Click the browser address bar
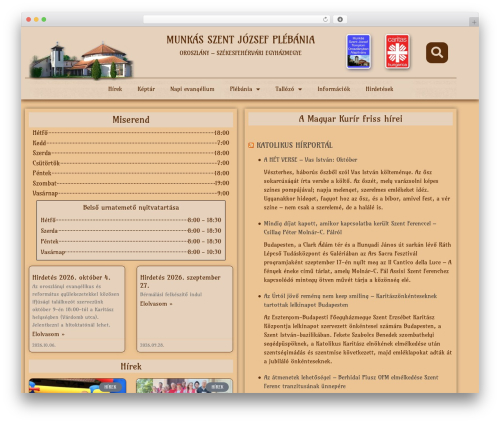The height and width of the screenshot is (423, 500). tap(237, 19)
